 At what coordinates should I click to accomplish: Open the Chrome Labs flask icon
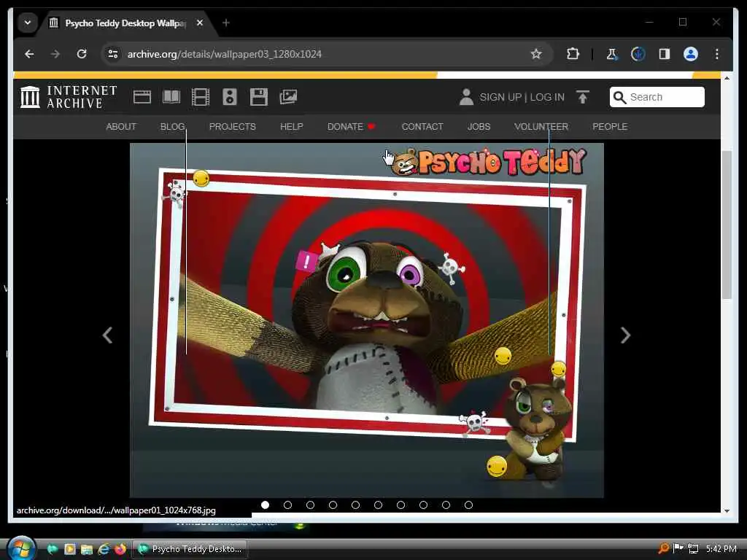coord(612,54)
